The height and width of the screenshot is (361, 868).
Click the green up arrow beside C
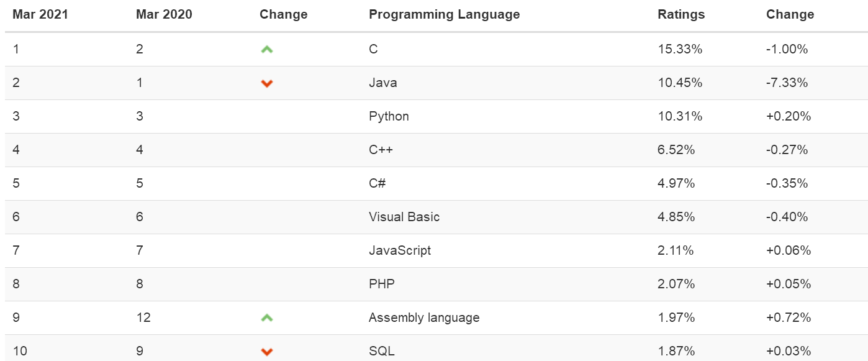coord(267,49)
